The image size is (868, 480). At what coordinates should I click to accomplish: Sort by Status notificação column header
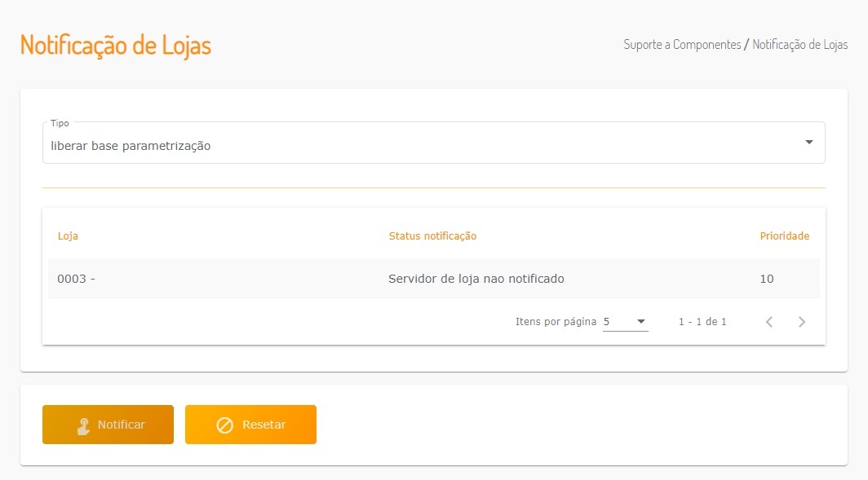(432, 236)
